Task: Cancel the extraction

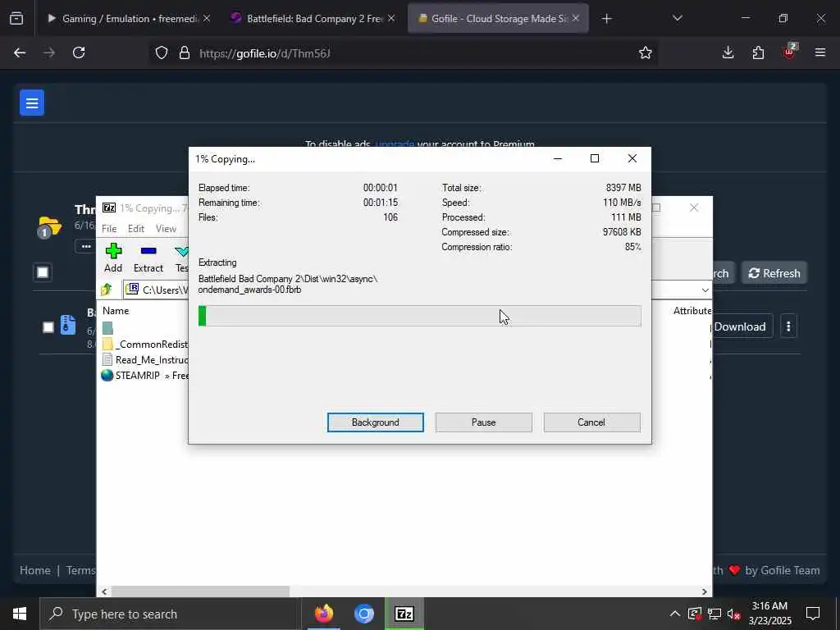Action: 591,422
